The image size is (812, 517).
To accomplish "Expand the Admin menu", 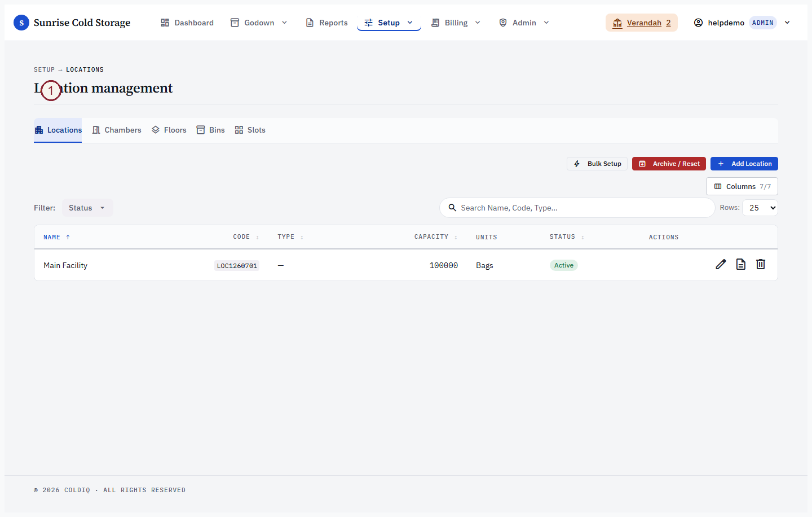I will 524,23.
